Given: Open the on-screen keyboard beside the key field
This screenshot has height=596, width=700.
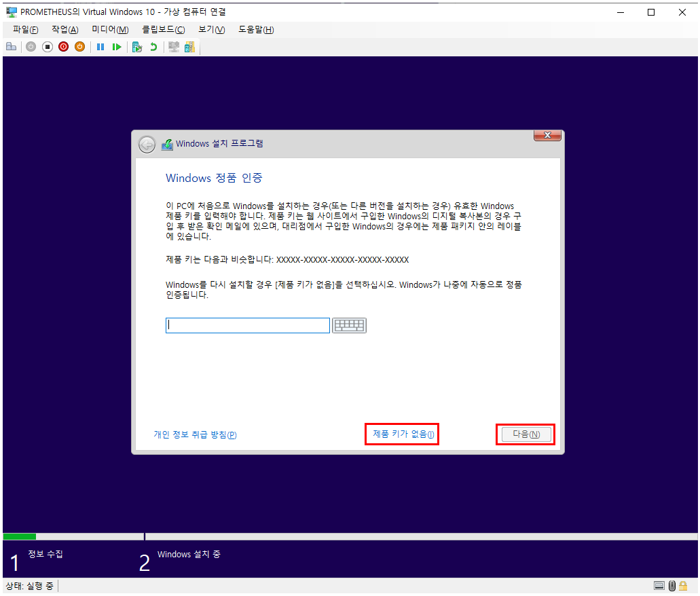Looking at the screenshot, I should (x=349, y=325).
